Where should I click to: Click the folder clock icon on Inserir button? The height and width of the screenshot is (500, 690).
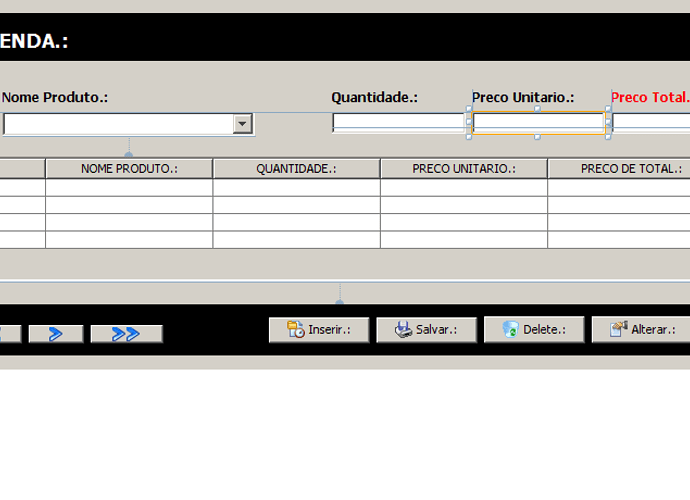[x=296, y=329]
